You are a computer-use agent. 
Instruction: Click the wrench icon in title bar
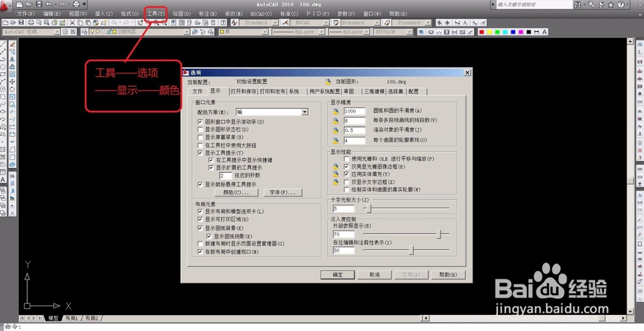591,5
